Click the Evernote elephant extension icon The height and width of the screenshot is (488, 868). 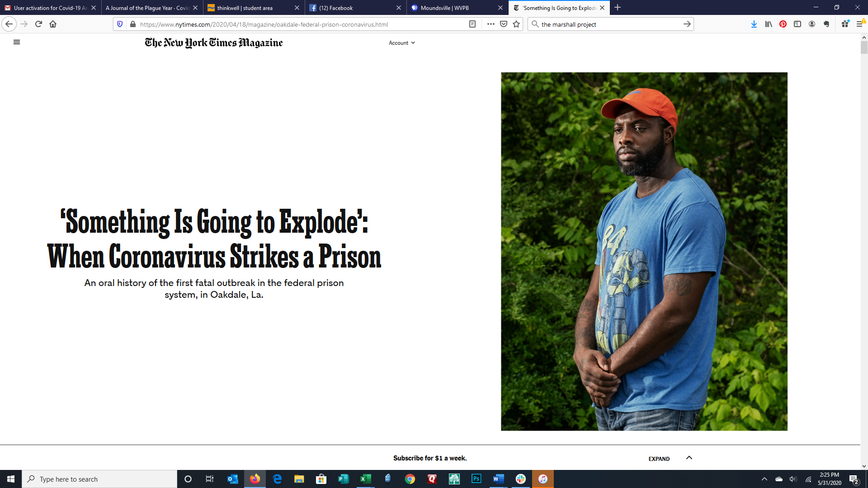(826, 24)
